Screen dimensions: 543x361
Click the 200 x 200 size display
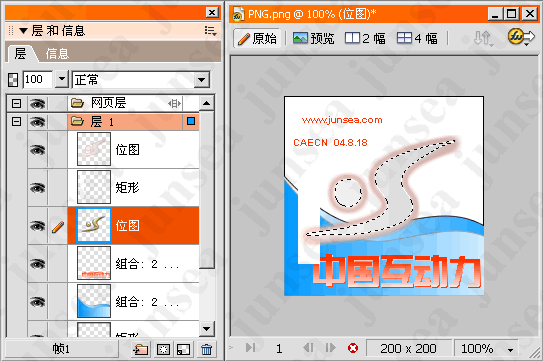coord(408,348)
